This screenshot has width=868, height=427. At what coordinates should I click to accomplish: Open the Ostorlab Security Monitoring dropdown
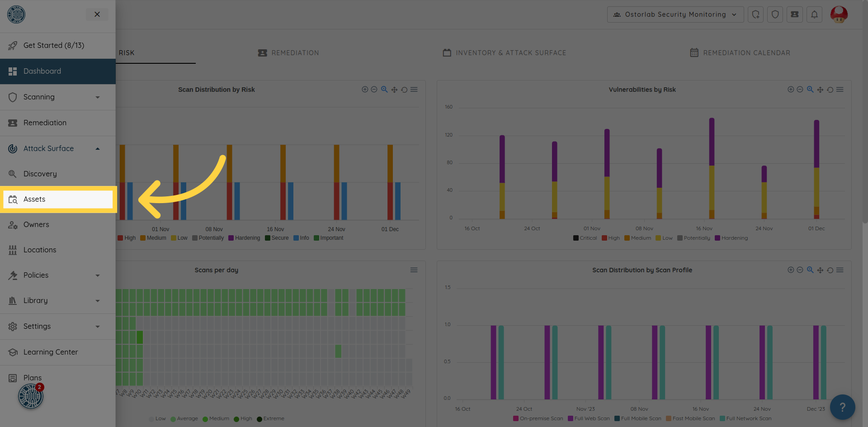(x=675, y=14)
